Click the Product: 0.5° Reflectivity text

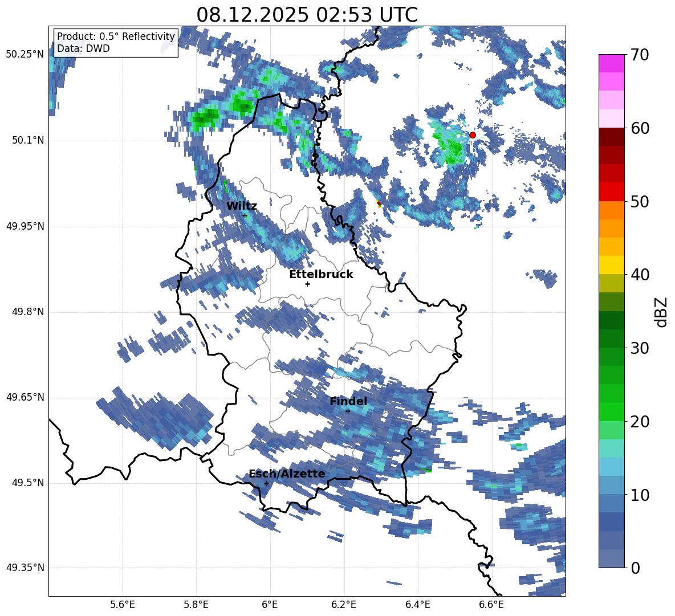[x=116, y=36]
